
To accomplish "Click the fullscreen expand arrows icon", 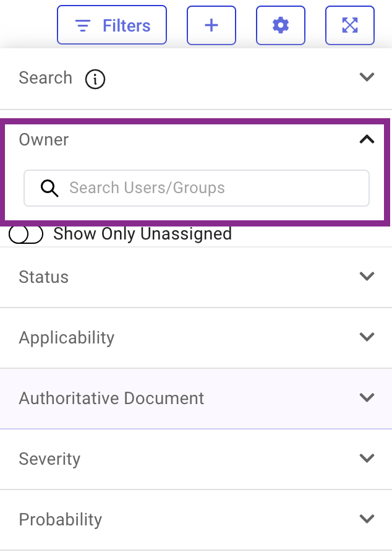I will pyautogui.click(x=350, y=25).
